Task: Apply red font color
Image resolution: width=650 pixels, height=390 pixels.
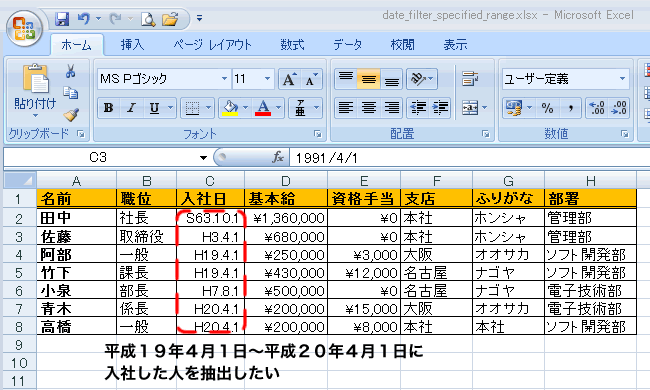Action: [263, 108]
